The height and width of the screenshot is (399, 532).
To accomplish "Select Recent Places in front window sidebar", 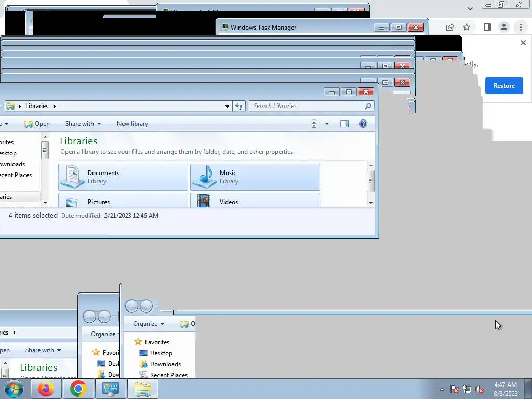I will 16,175.
